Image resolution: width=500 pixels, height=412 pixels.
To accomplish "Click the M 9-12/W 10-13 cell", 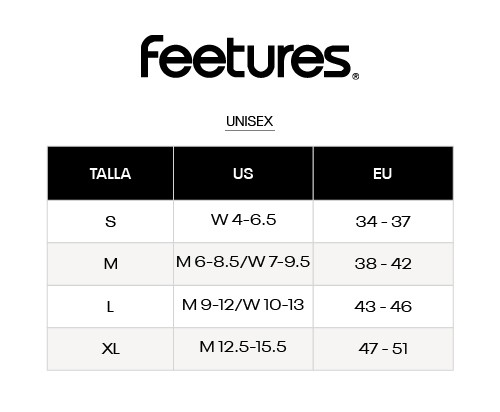I will (243, 306).
